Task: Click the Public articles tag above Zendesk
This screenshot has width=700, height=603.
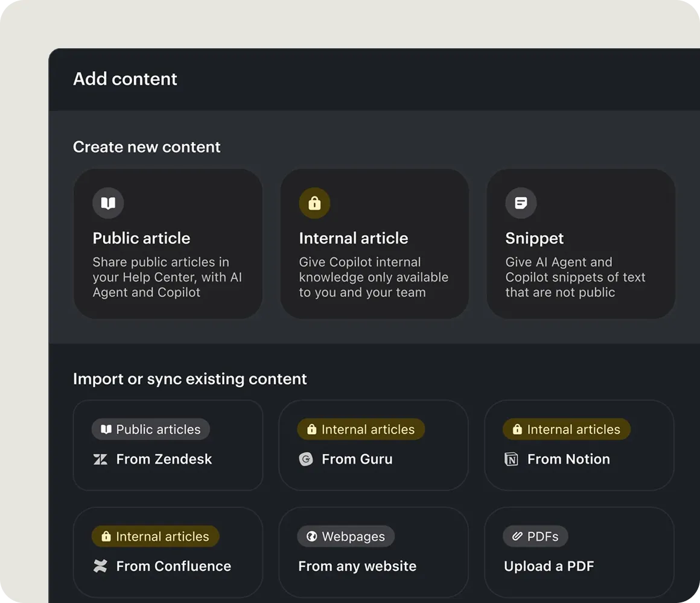Action: click(x=151, y=429)
